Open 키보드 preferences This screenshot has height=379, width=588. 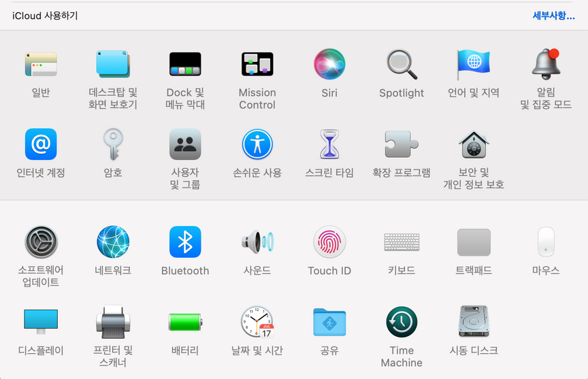tap(402, 242)
